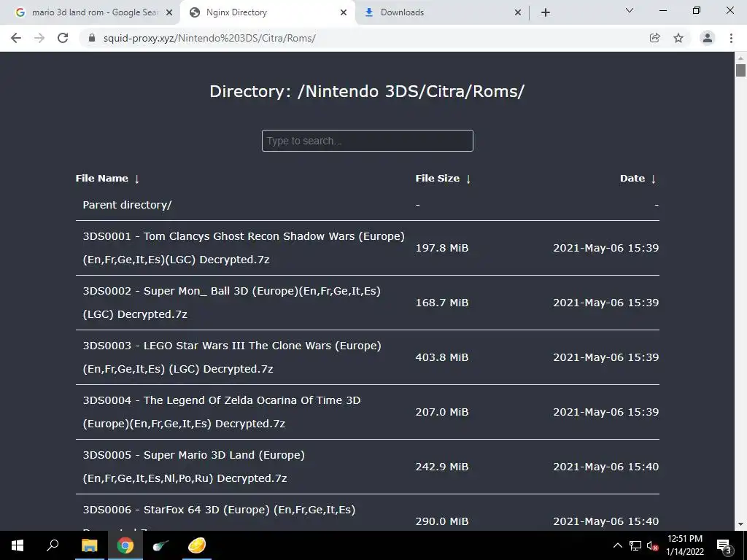Click the muted volume tray icon
Viewport: 747px width, 560px height.
coord(652,545)
